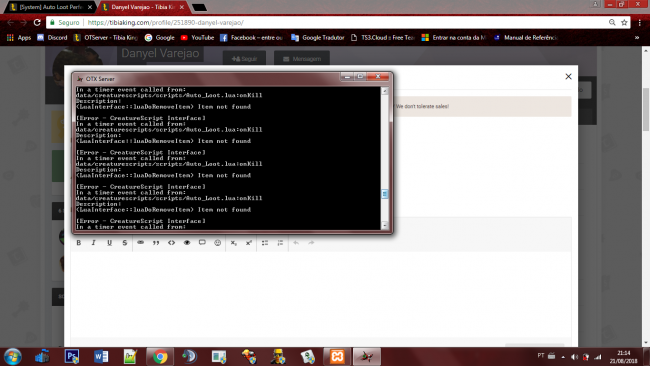The image size is (650, 366).
Task: Open the Chrome menu with three dots
Action: [640, 22]
